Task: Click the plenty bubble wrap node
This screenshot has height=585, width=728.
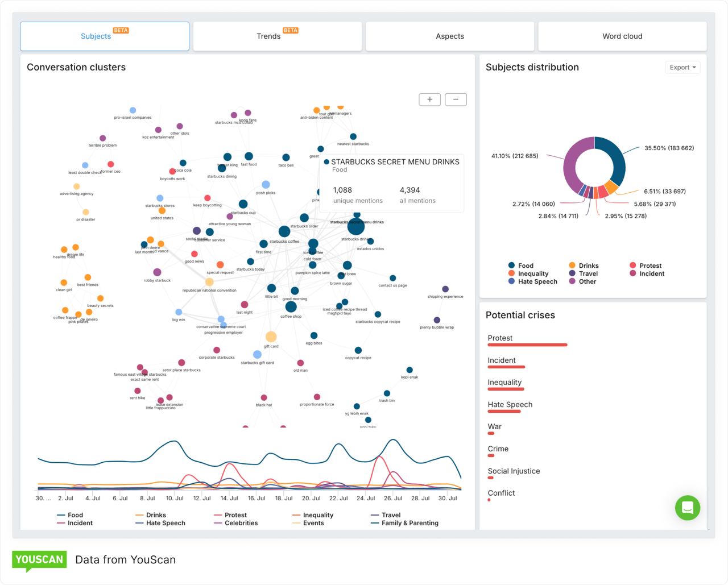Action: click(x=437, y=320)
